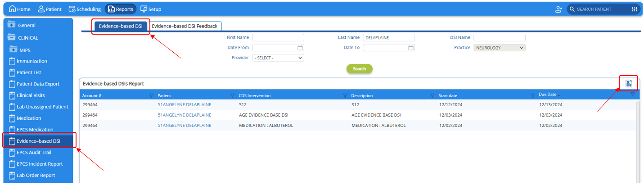Click the DSI Name field
The width and height of the screenshot is (644, 185).
coord(500,38)
